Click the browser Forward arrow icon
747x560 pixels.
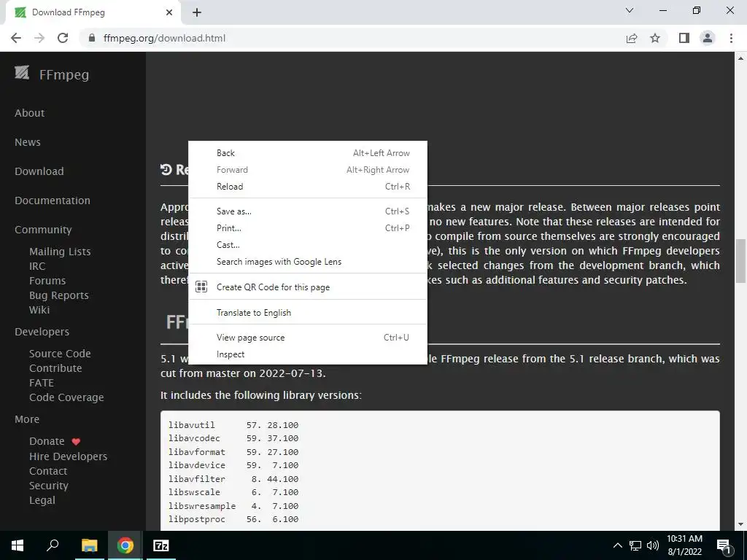coord(39,38)
